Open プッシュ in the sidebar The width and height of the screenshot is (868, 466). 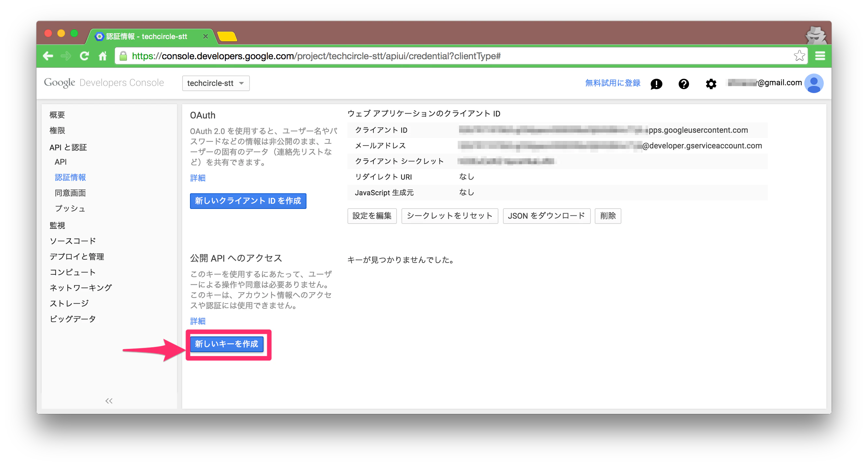[x=70, y=208]
